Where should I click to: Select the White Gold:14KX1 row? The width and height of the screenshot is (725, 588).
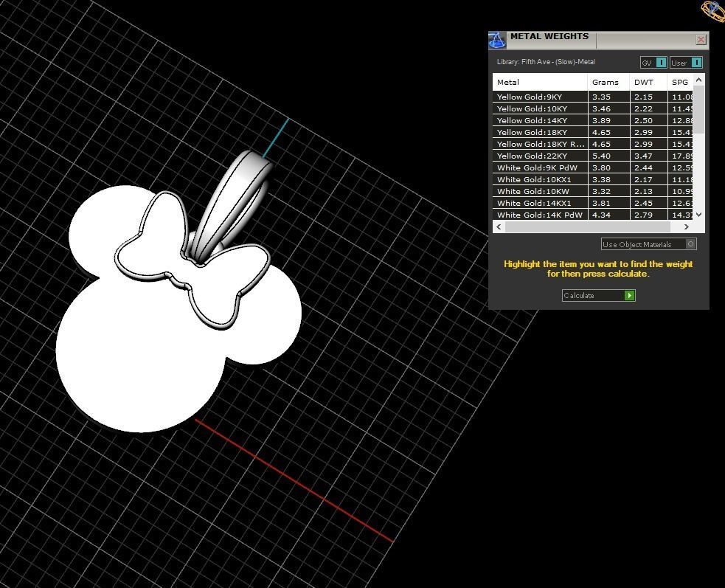click(x=592, y=203)
